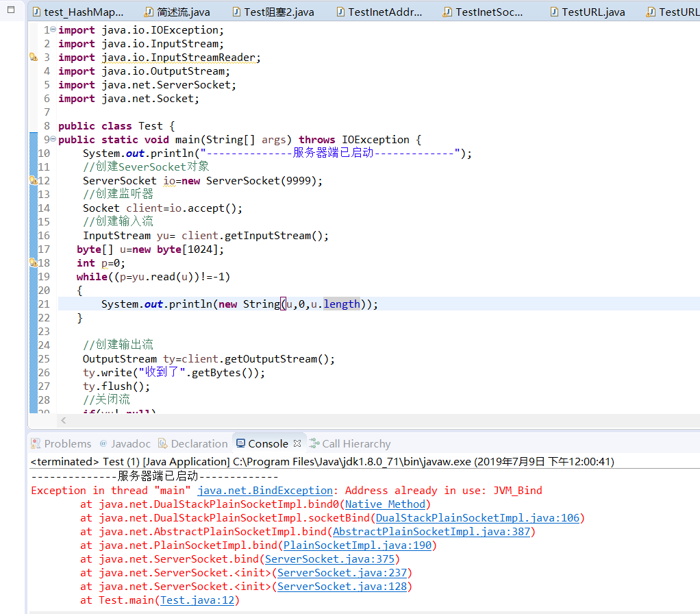
Task: Click the 'throws' keyword on line 9
Action: point(316,139)
